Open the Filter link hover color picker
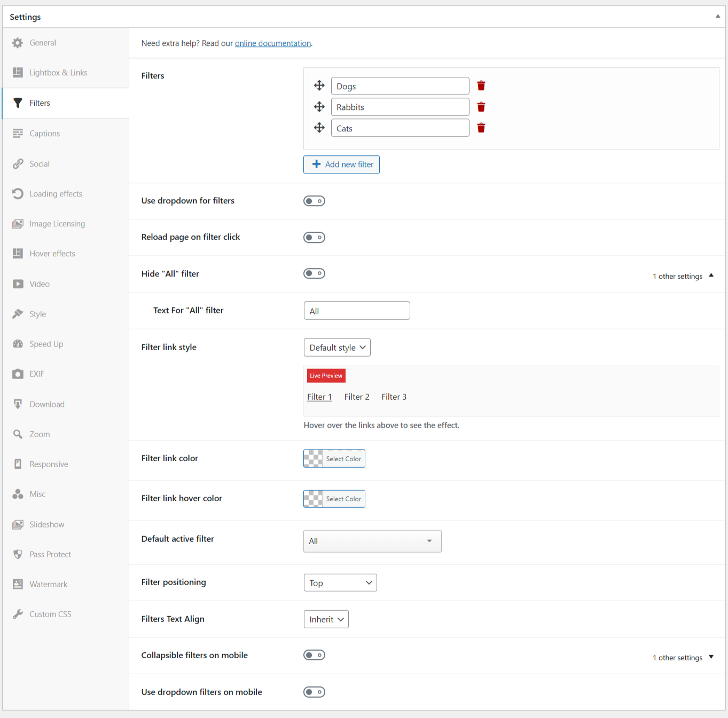 tap(334, 499)
